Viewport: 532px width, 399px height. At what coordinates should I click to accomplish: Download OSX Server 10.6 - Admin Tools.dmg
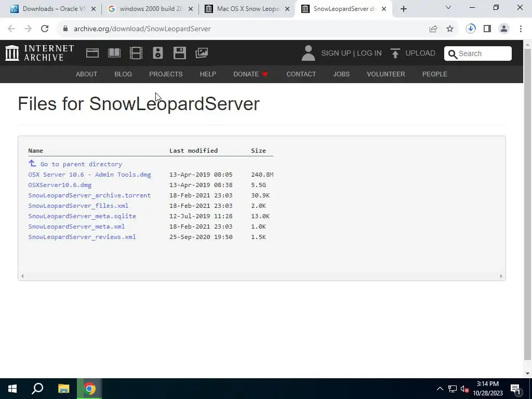tap(89, 175)
